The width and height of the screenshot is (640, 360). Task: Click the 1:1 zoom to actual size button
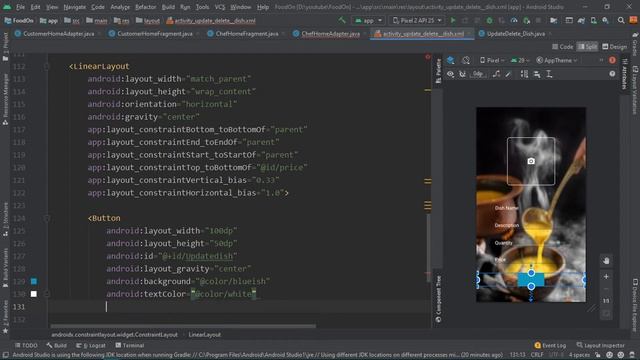coord(606,301)
